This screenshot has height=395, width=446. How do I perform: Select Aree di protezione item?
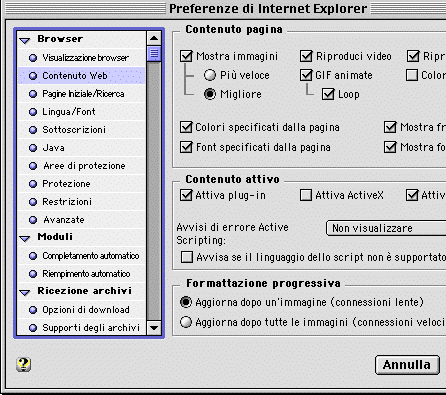pos(82,166)
